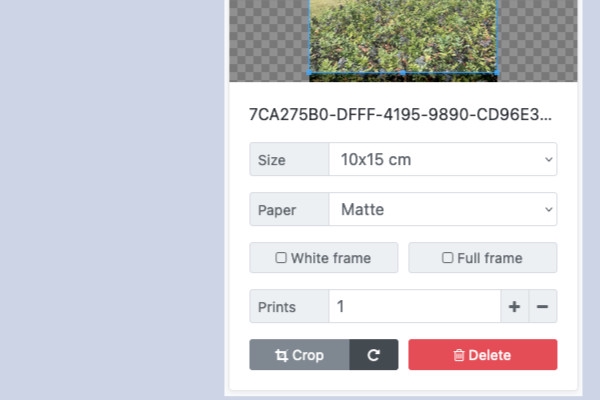Toggle the White frame option button
Image resolution: width=600 pixels, height=400 pixels.
coord(324,258)
